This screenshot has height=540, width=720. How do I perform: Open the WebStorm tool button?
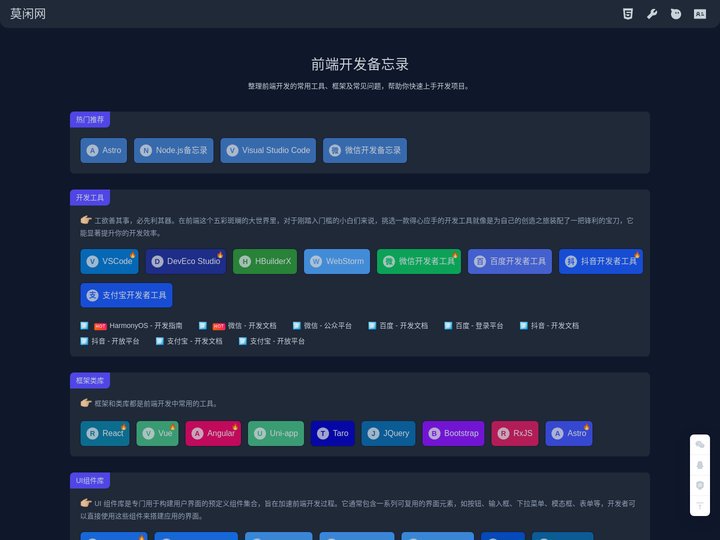click(x=337, y=261)
